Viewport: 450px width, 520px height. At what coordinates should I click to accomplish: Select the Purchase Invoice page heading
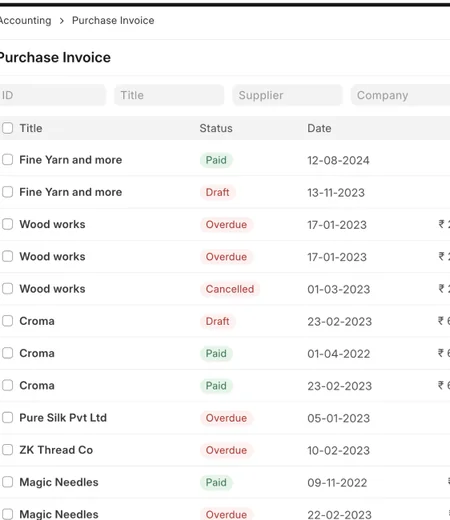tap(55, 58)
